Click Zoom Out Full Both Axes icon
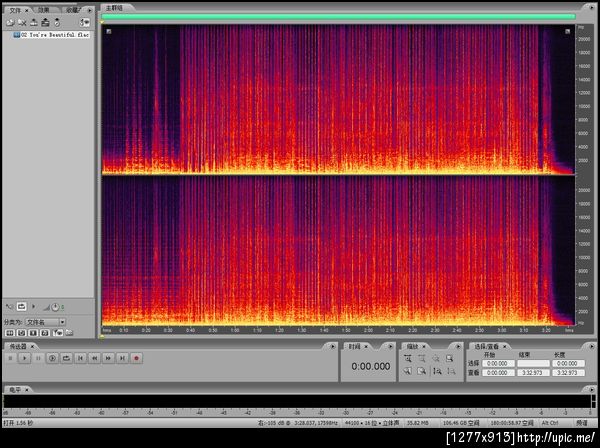Screen dimensions: 600x448 [436, 359]
